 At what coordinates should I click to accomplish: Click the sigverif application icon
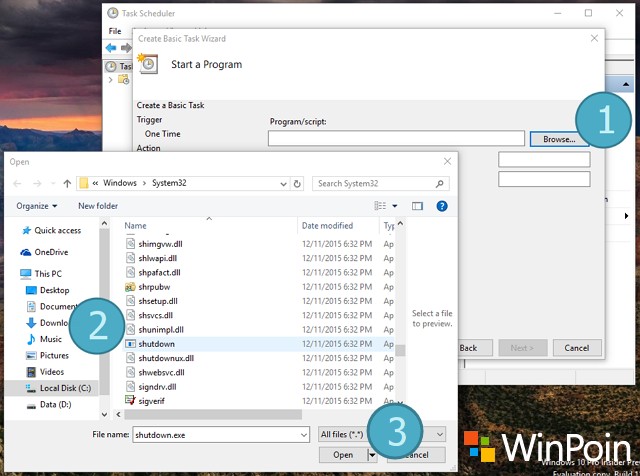(130, 400)
